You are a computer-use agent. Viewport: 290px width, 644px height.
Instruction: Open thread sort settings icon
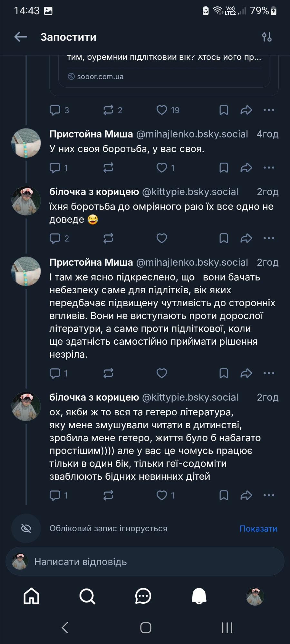267,37
